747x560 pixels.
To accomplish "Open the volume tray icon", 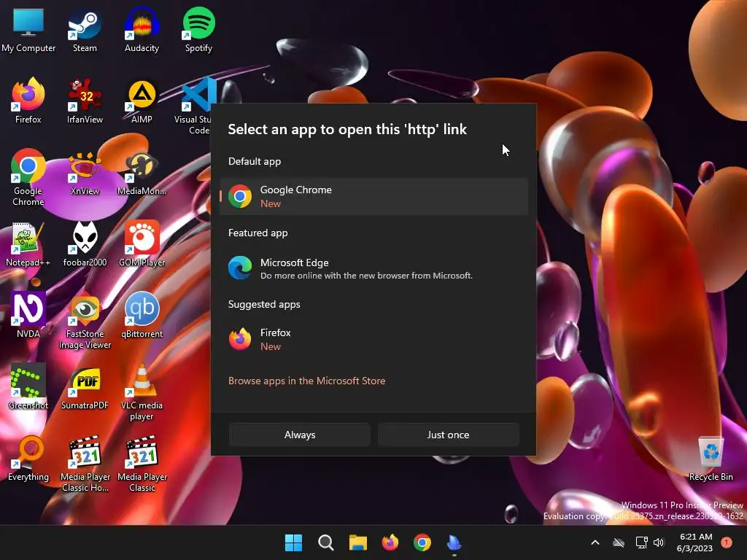I will tap(659, 542).
